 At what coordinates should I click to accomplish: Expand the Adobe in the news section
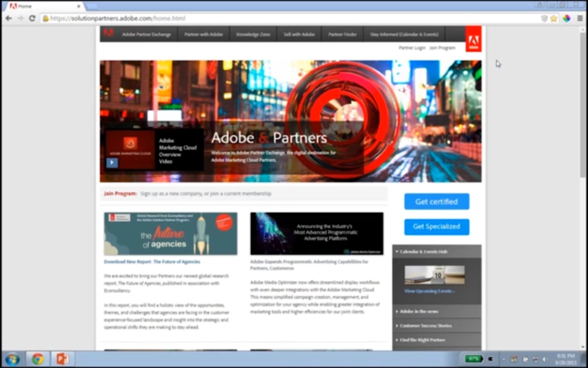pos(437,312)
